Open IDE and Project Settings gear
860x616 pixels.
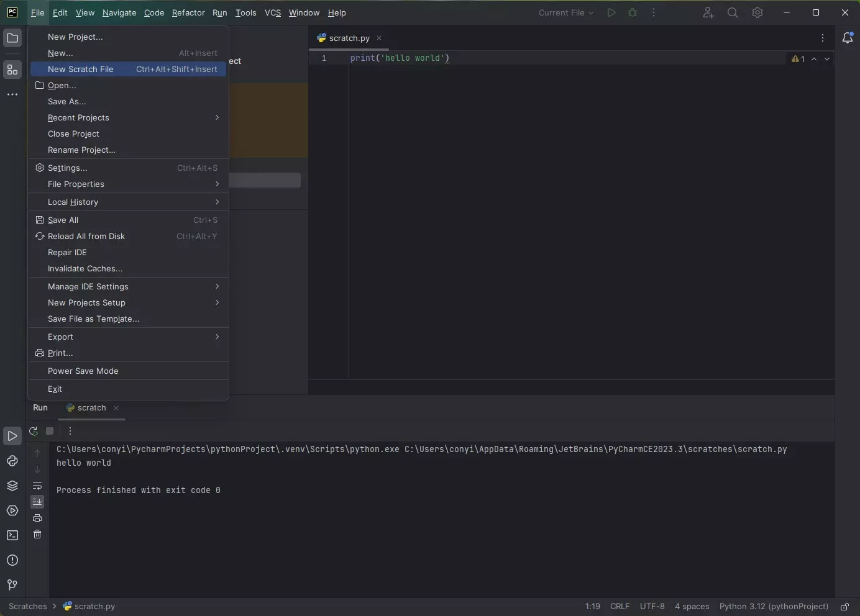(757, 12)
